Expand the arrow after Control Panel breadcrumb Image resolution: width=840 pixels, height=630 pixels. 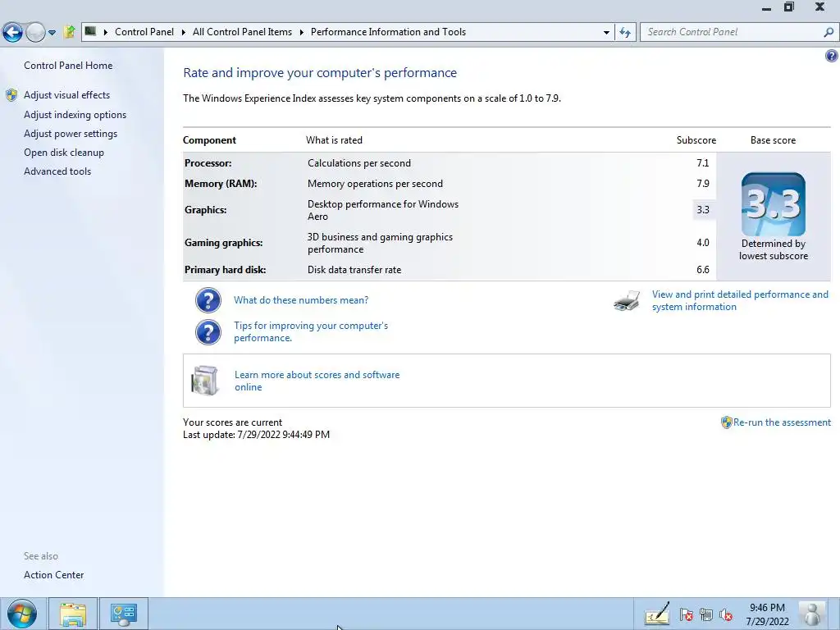(x=183, y=32)
